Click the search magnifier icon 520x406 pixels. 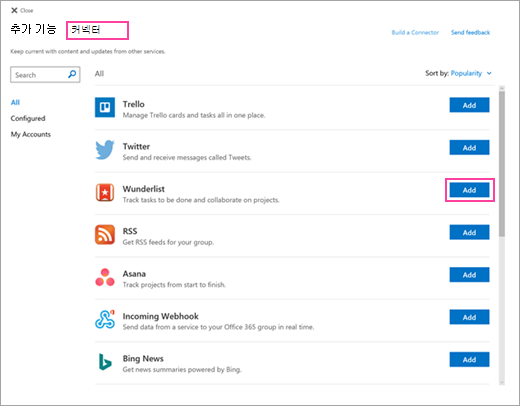click(x=72, y=74)
